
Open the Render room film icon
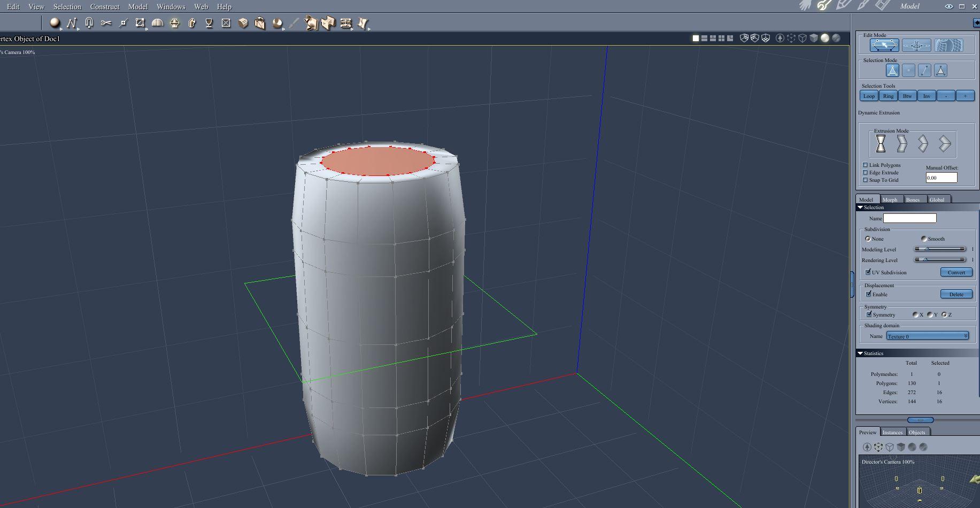coord(882,5)
